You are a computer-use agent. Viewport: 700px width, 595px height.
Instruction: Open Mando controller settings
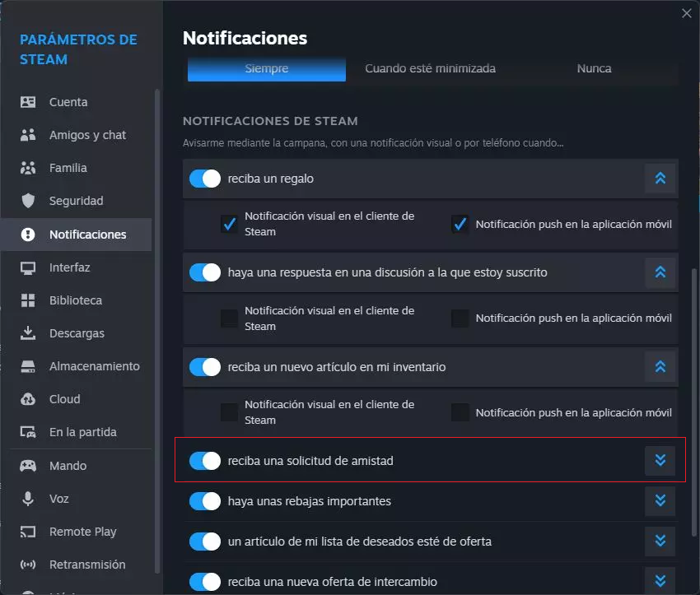pyautogui.click(x=77, y=466)
